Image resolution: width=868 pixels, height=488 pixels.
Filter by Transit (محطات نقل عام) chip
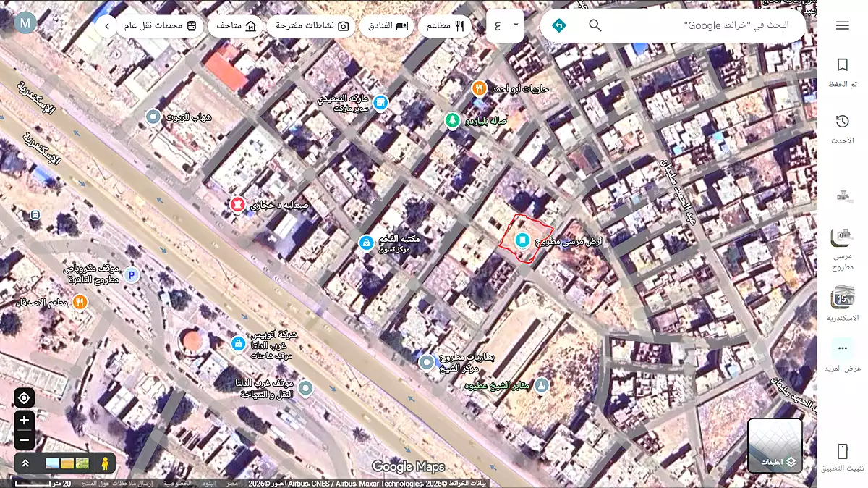point(161,26)
